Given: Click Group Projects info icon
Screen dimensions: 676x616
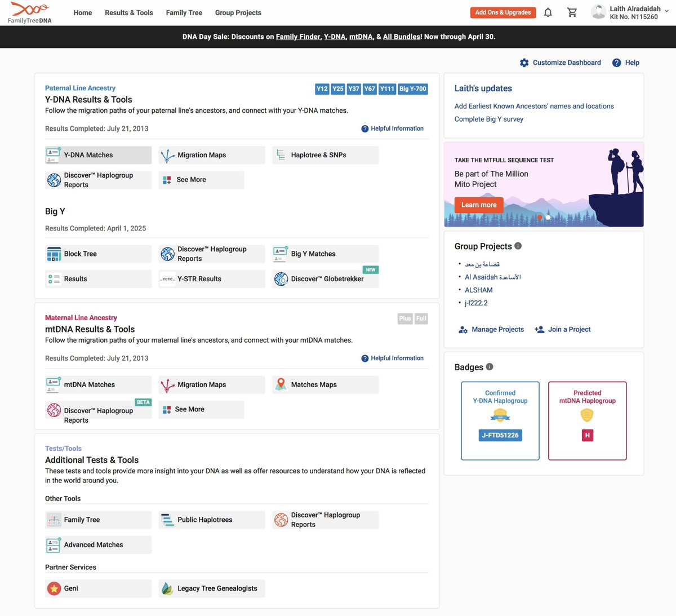Looking at the screenshot, I should [518, 246].
